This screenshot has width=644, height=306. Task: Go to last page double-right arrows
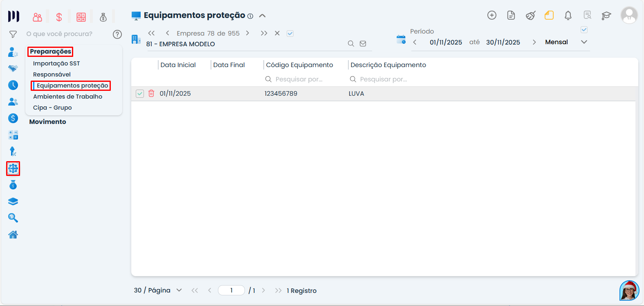pos(278,290)
